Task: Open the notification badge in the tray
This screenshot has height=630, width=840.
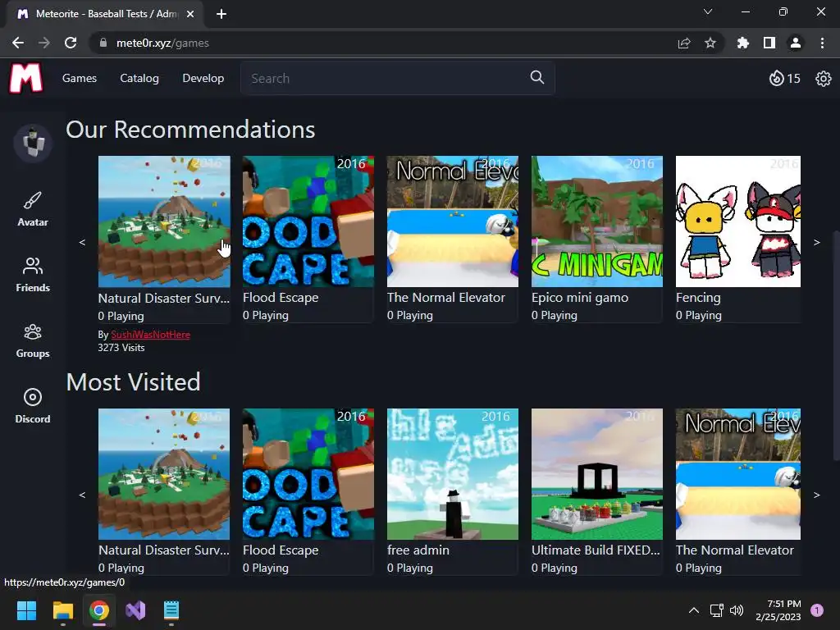Action: (x=817, y=610)
